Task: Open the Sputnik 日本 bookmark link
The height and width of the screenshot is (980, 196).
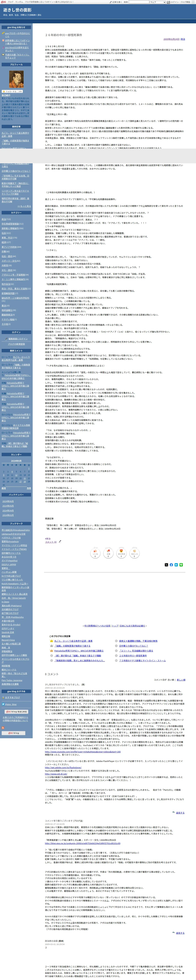Action: tap(8, 632)
